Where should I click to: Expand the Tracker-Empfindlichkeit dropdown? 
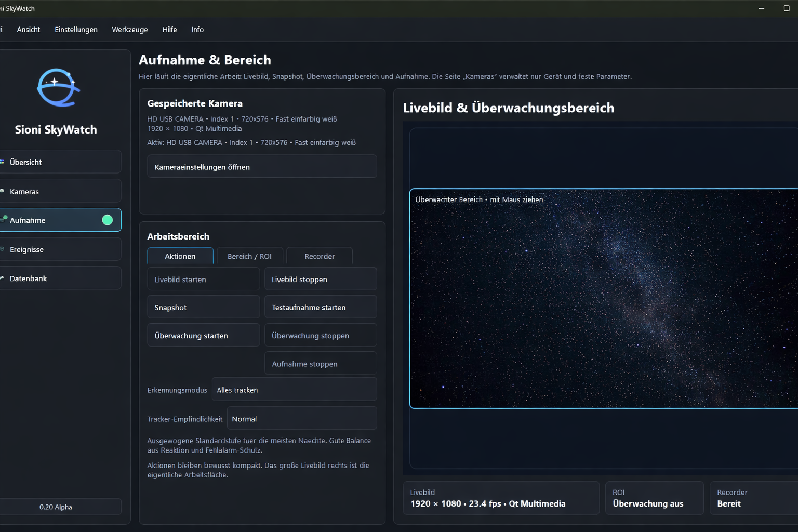(302, 419)
